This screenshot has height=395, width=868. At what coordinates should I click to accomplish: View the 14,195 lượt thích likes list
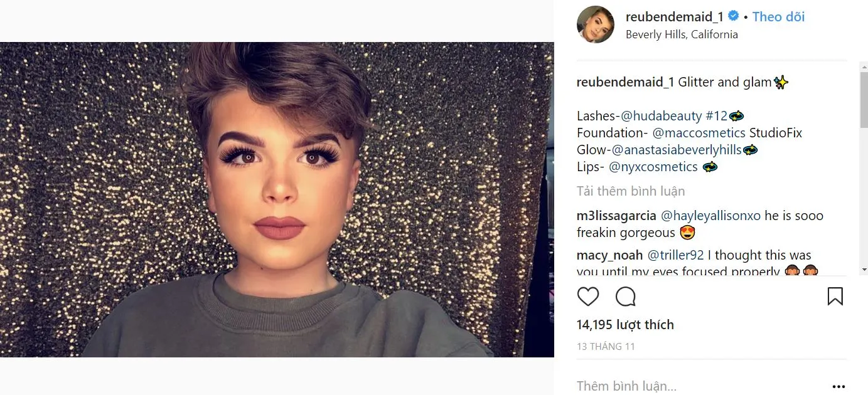tap(625, 325)
